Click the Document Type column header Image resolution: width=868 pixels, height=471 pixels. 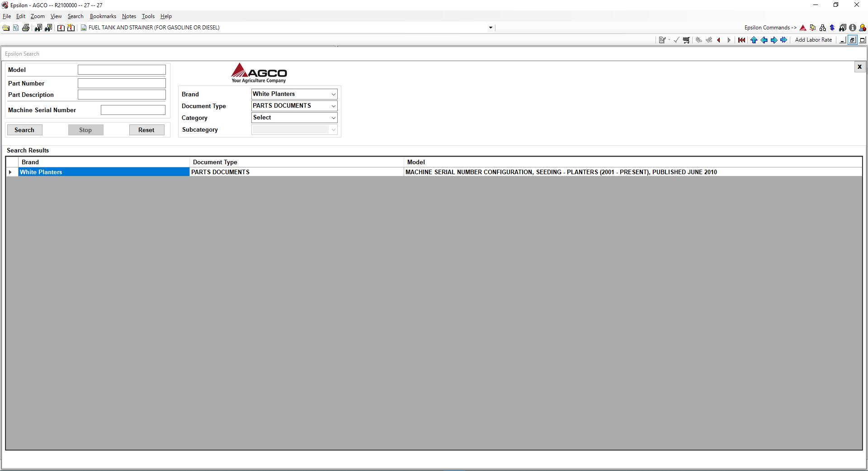click(x=297, y=162)
